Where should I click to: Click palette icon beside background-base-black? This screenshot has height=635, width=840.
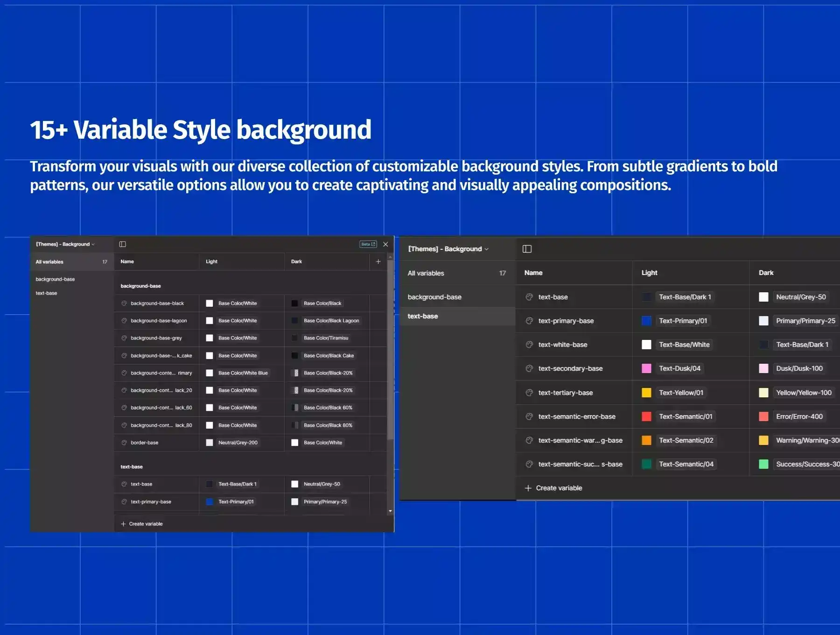point(124,303)
